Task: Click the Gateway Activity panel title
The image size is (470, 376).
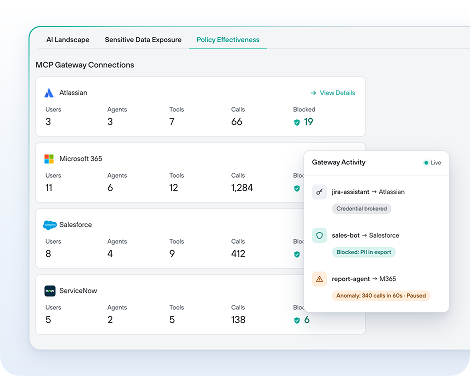Action: pos(339,162)
